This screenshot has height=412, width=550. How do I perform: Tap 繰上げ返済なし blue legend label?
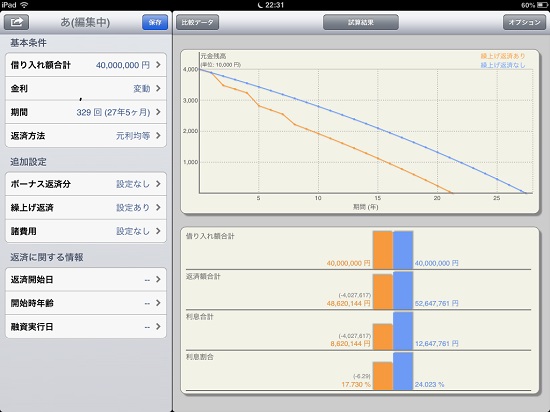tap(503, 65)
